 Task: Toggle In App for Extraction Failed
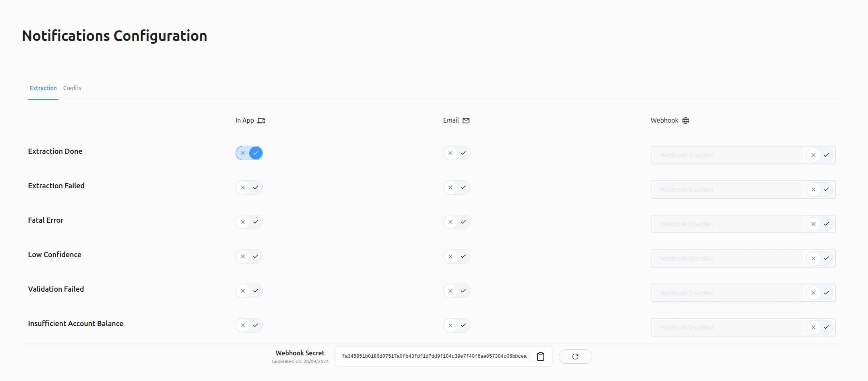pyautogui.click(x=249, y=187)
